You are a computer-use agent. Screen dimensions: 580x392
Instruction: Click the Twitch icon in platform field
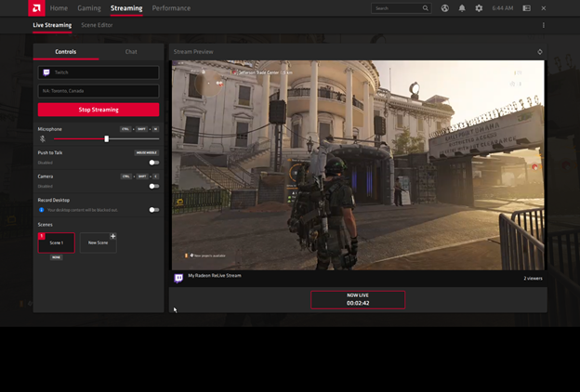pyautogui.click(x=46, y=72)
